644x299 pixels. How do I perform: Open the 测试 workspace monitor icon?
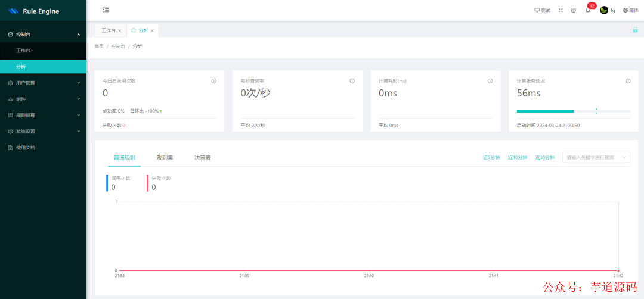[542, 10]
